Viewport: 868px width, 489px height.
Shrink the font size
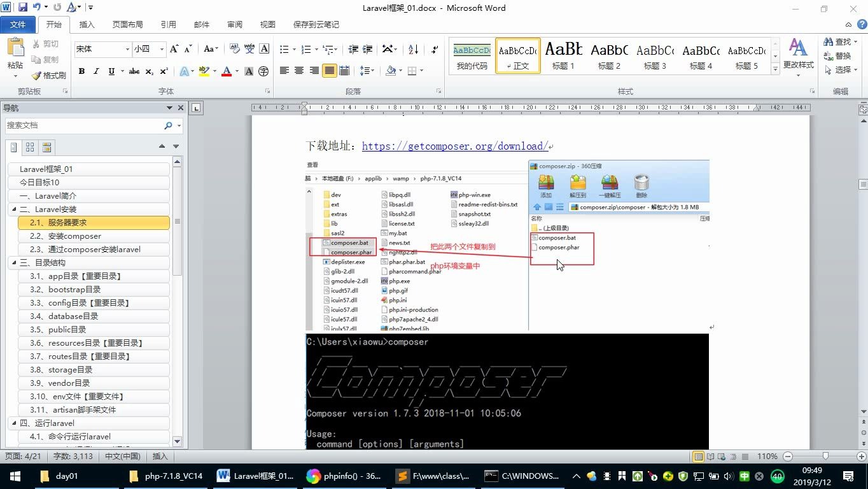pyautogui.click(x=188, y=49)
